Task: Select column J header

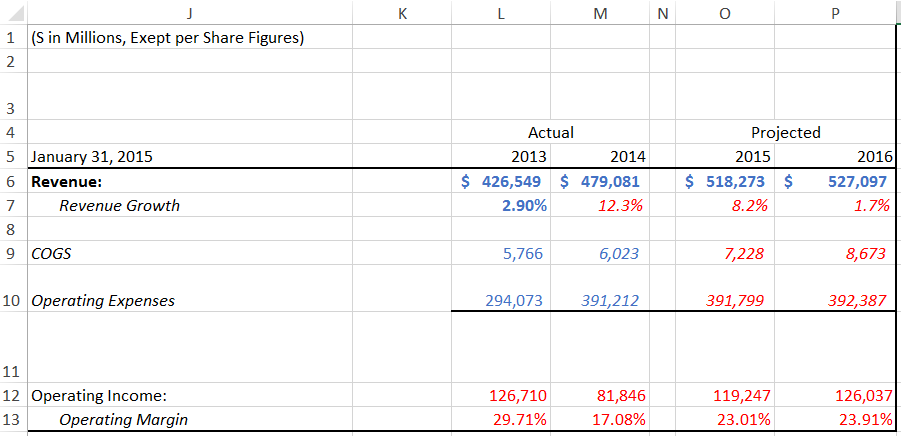Action: point(189,14)
